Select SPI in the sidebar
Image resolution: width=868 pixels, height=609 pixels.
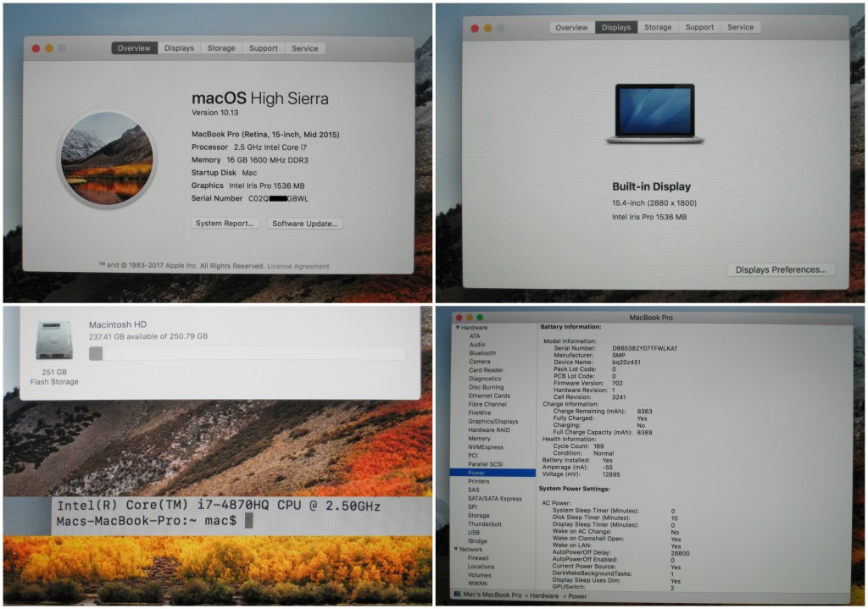[x=472, y=507]
